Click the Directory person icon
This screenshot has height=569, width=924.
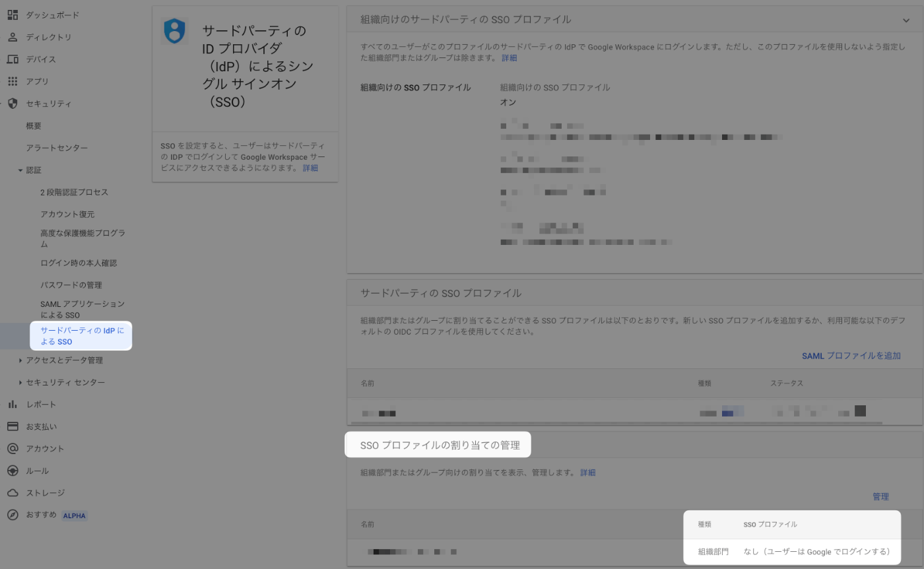click(x=13, y=37)
